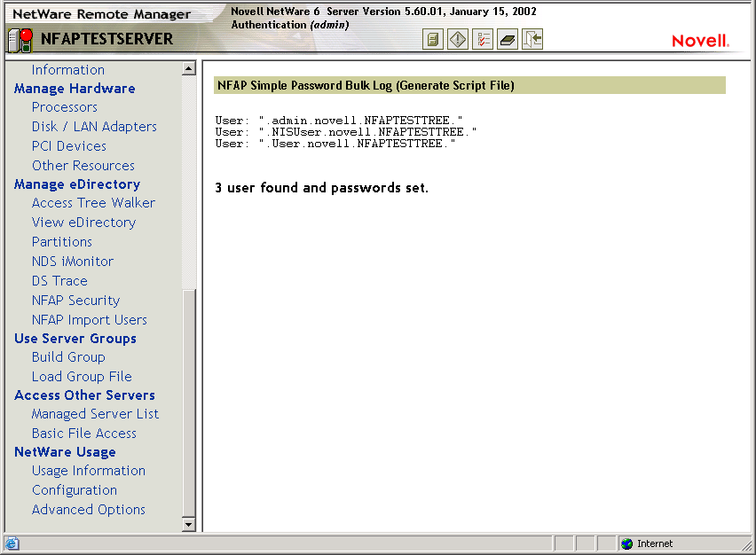Open the Configure page via checklist icon
756x555 pixels.
(x=481, y=39)
